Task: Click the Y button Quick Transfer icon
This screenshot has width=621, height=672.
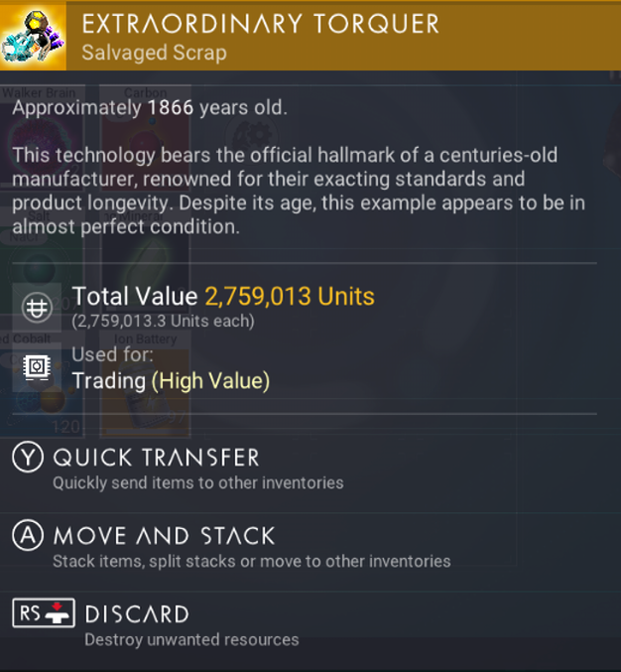Action: tap(28, 458)
